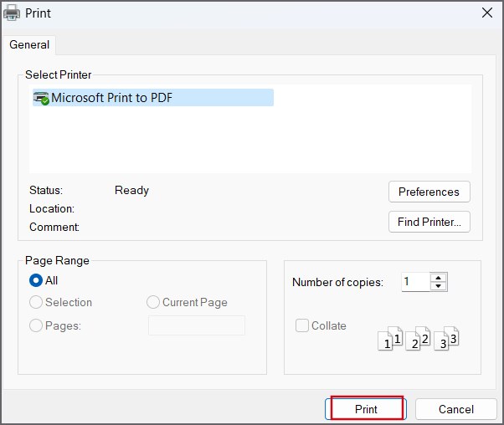Click the third collate page stack icon

[x=446, y=339]
